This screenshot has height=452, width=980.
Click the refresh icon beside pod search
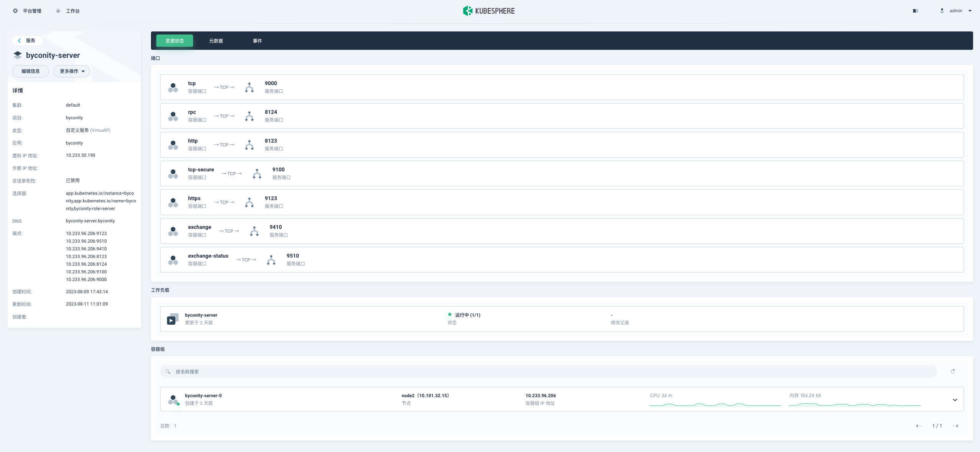pyautogui.click(x=952, y=371)
